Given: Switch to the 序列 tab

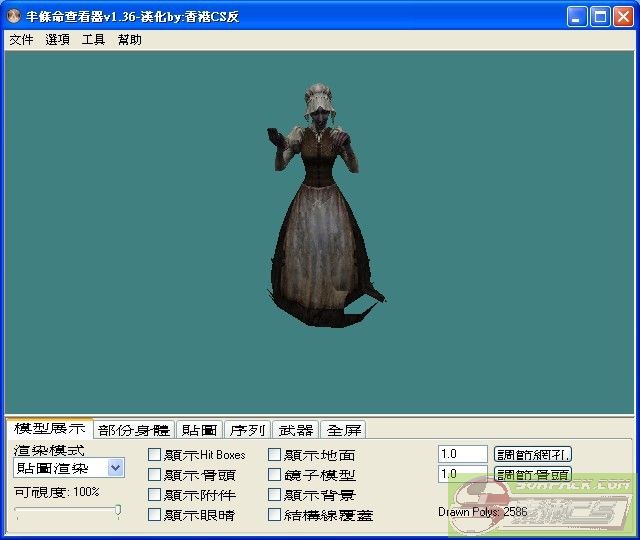Looking at the screenshot, I should click(247, 430).
